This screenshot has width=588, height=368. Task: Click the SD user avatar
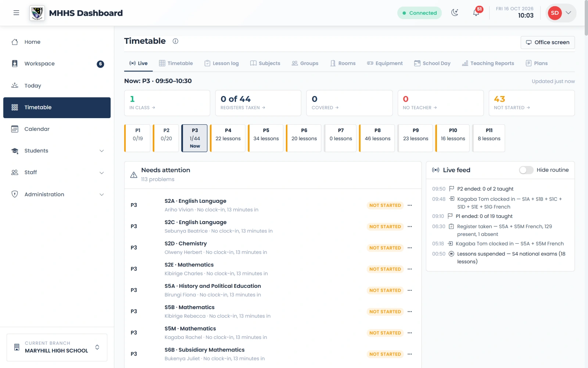coord(555,13)
